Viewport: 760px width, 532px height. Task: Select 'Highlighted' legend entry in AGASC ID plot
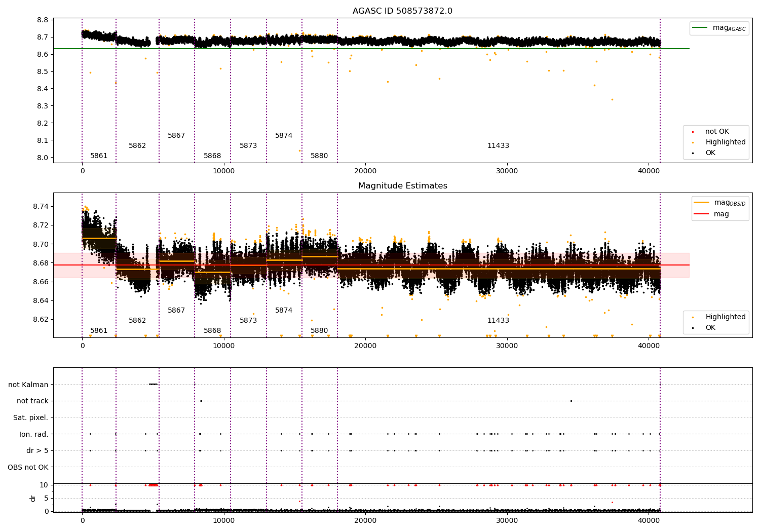726,142
